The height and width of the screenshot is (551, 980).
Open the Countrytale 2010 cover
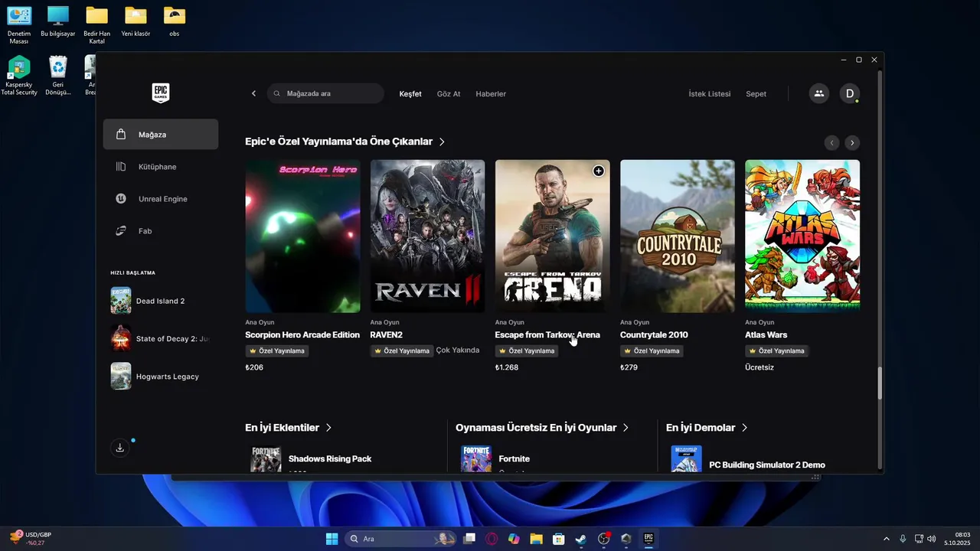tap(678, 236)
